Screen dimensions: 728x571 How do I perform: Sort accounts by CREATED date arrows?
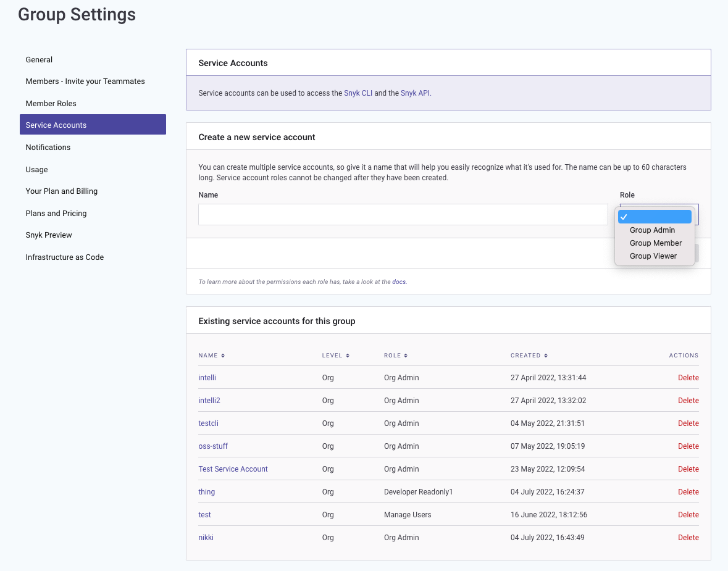click(x=546, y=356)
